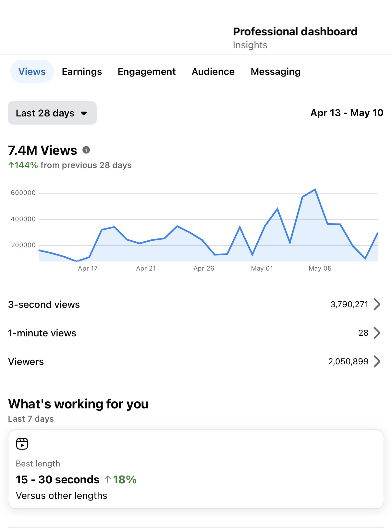Select the Audience tab
This screenshot has height=532, width=392.
213,71
